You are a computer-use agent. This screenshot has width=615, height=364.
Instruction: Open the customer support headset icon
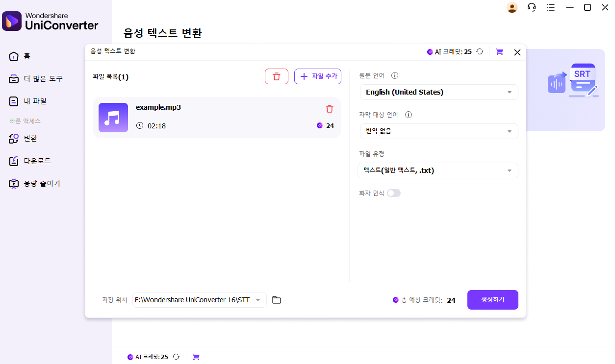pyautogui.click(x=532, y=7)
